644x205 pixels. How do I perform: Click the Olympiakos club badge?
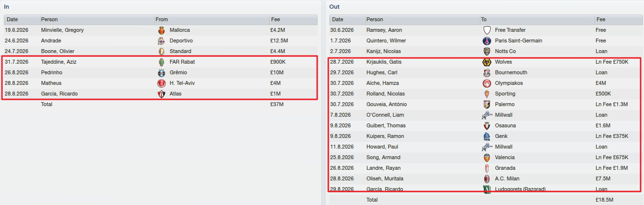[487, 83]
